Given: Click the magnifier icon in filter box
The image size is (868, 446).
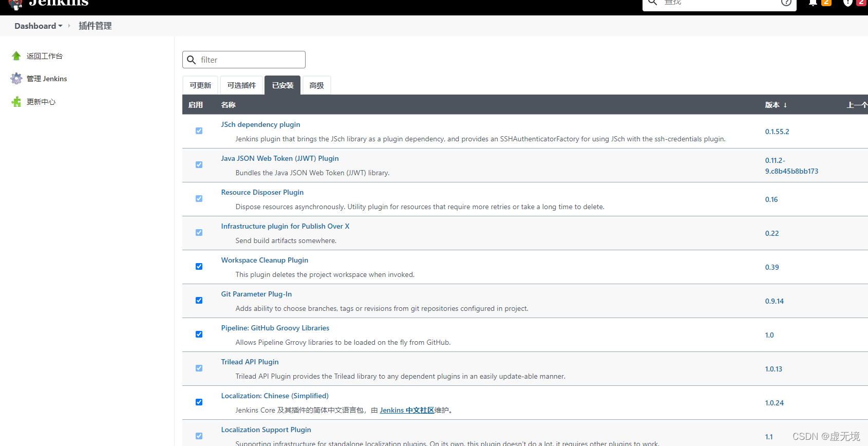Looking at the screenshot, I should [x=192, y=60].
